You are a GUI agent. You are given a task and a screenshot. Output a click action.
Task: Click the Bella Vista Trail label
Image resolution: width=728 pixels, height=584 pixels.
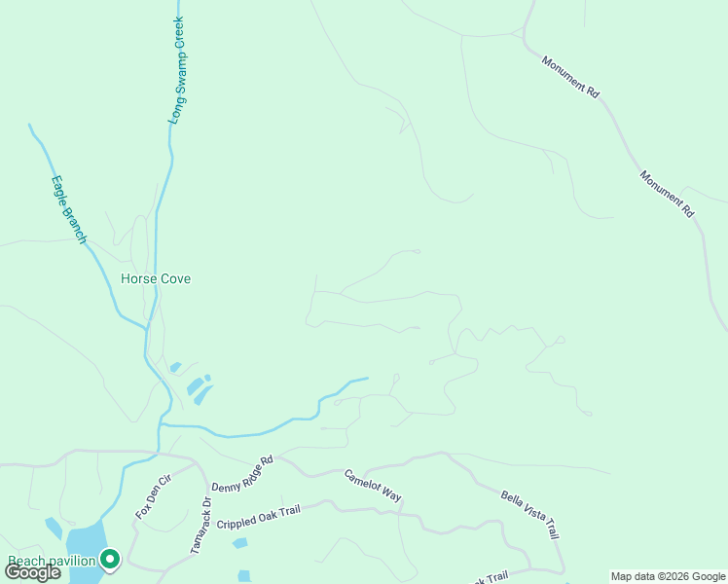coord(530,515)
